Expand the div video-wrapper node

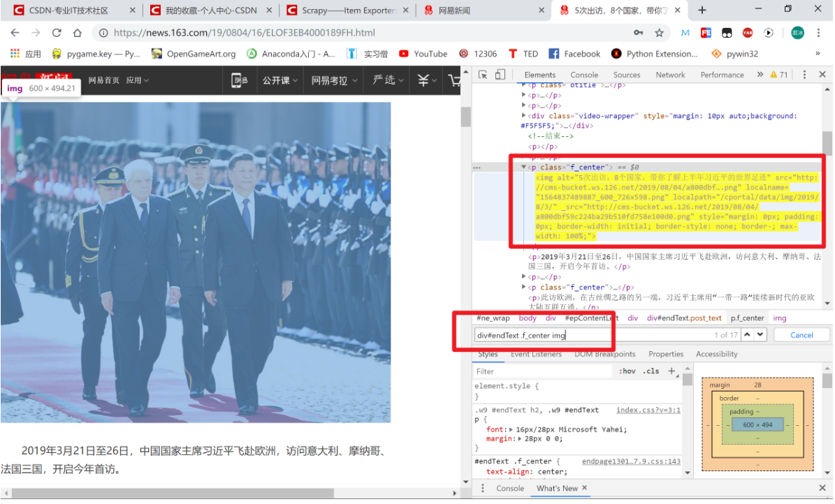pos(524,115)
